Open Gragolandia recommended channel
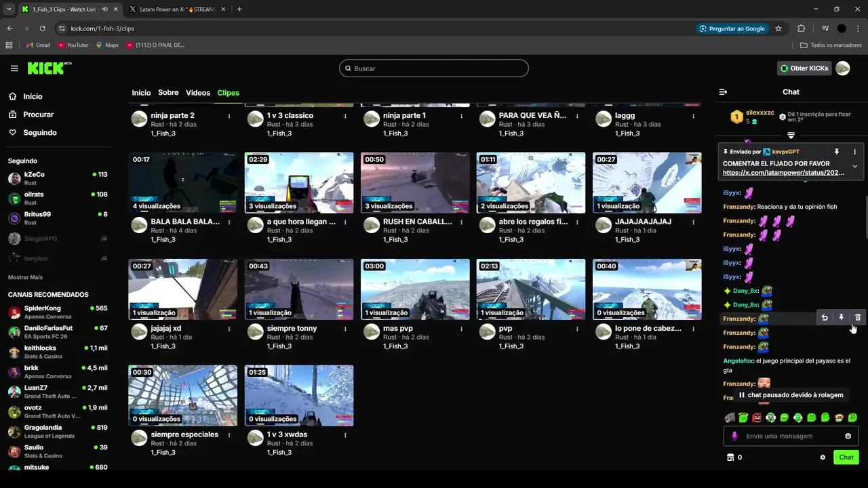 (58, 432)
